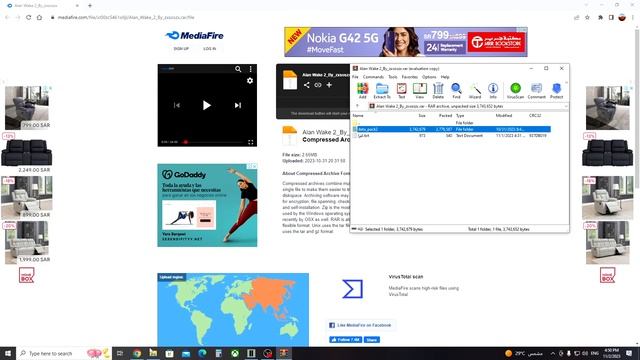Sort WinRAR list by Size column
Viewport: 640px width, 360px height.
coord(422,116)
